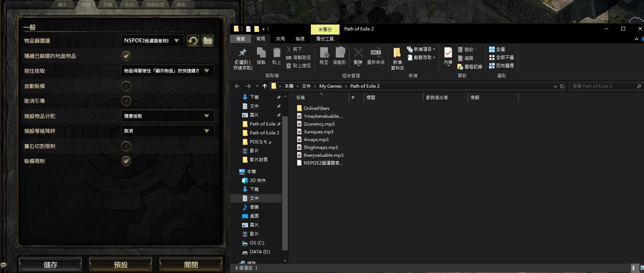The image size is (644, 273).
Task: Toggle 裝備限制 checkbox
Action: [126, 161]
